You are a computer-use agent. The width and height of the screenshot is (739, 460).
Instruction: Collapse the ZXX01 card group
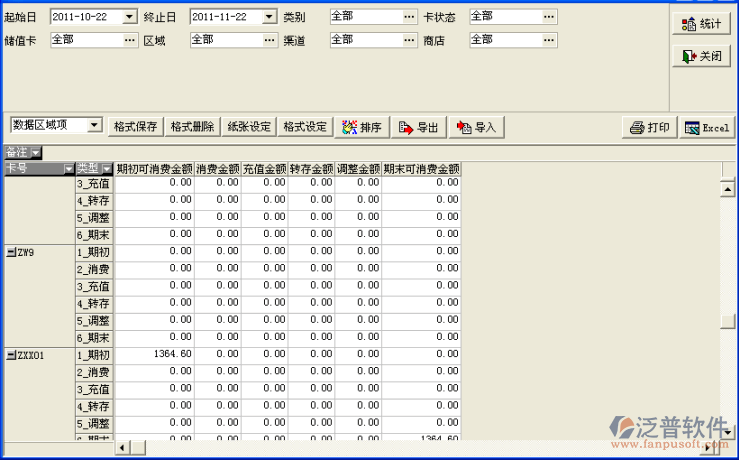coord(11,355)
